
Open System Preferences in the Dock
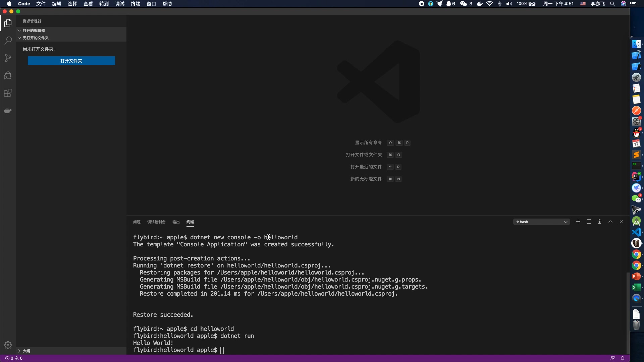[x=636, y=121]
